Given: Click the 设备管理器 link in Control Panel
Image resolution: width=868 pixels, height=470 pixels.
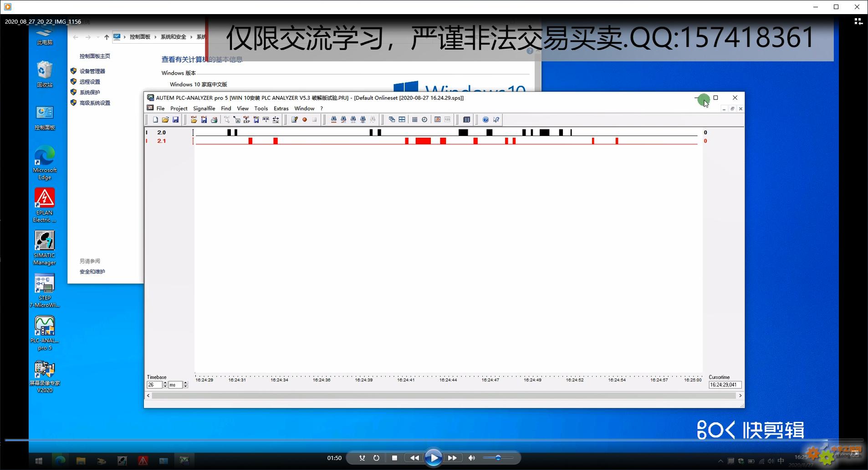Looking at the screenshot, I should (92, 71).
